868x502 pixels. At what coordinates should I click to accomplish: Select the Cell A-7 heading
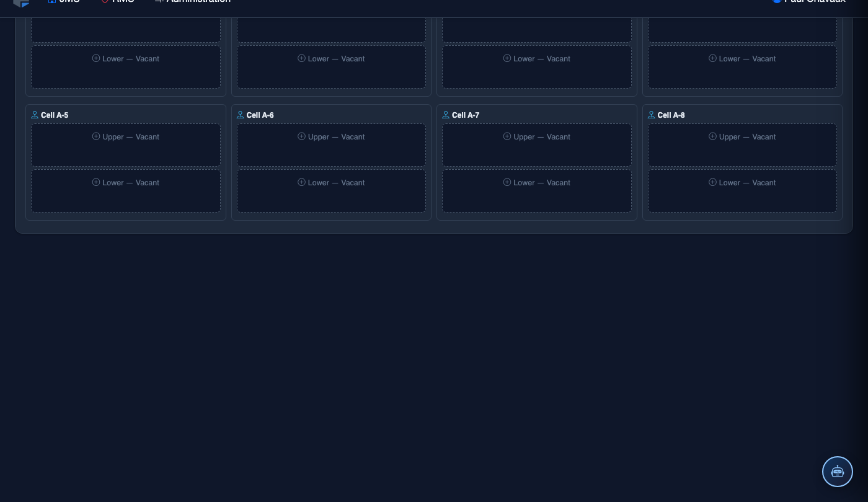[x=466, y=115]
